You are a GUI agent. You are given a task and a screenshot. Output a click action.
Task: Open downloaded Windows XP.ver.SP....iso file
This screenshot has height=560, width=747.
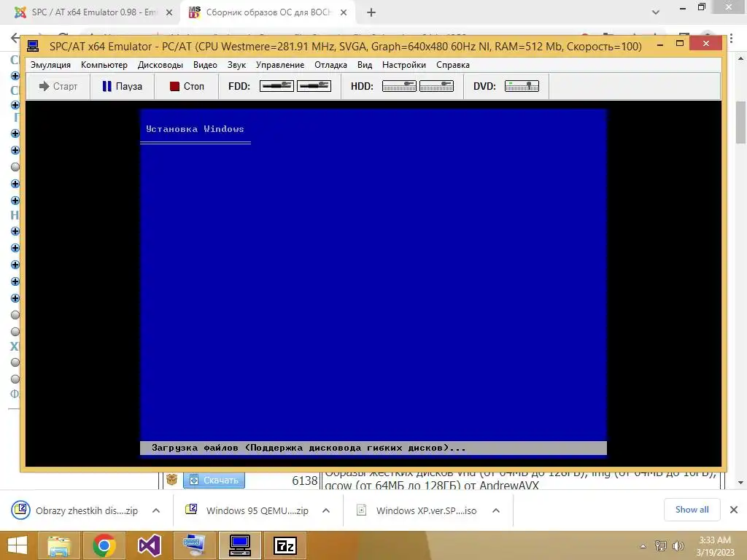[x=417, y=510]
